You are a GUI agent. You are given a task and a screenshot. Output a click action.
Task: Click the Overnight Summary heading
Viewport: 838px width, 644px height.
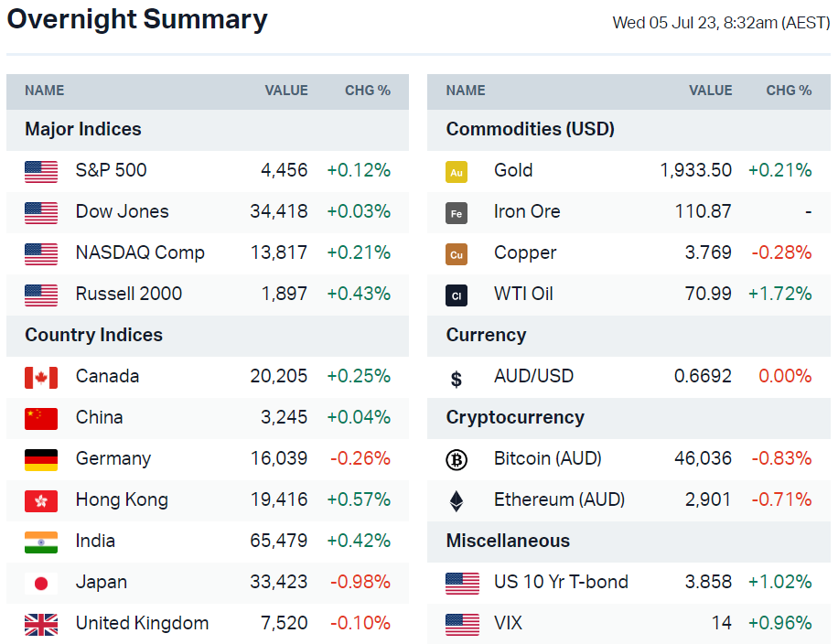(x=137, y=19)
